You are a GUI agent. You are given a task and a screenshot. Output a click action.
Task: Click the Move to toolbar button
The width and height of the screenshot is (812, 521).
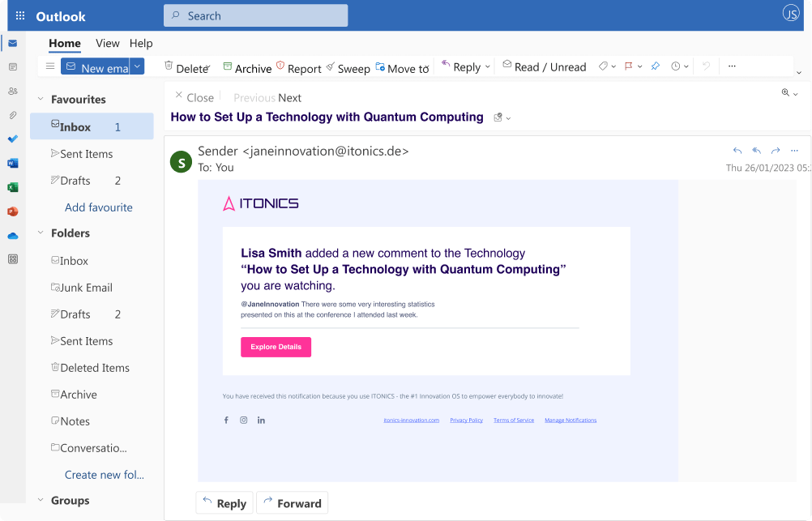click(x=403, y=67)
